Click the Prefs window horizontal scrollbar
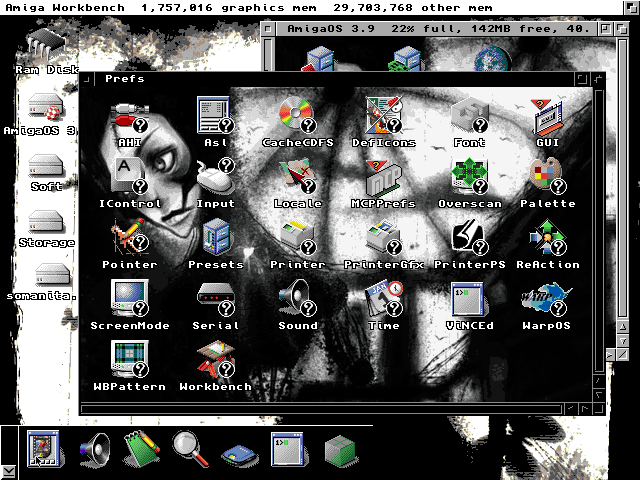 point(322,409)
